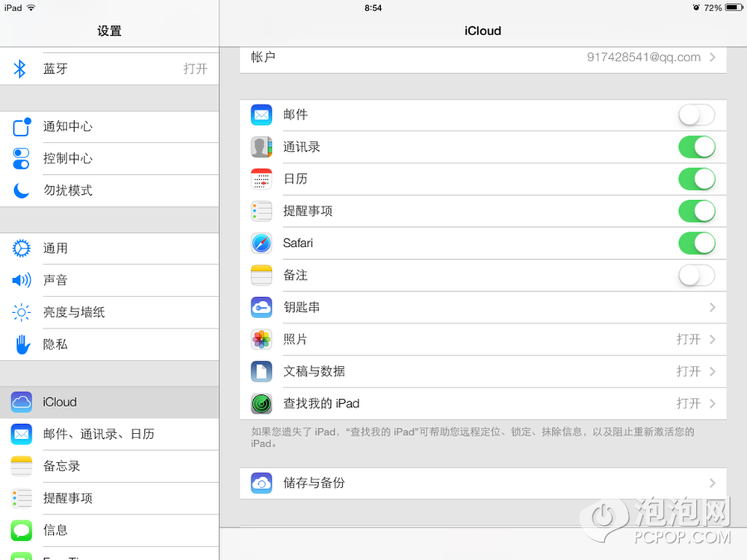
Task: Tap the Reminders (提醒事项) icon in iCloud list
Action: tap(261, 211)
